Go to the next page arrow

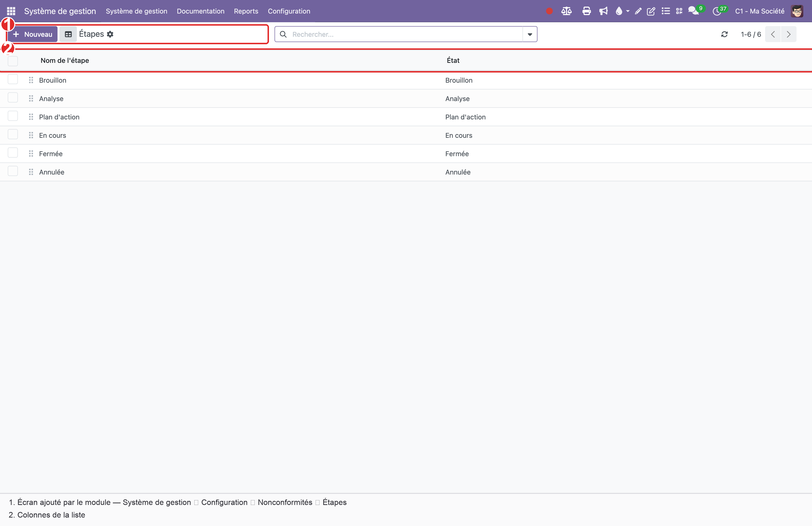pyautogui.click(x=789, y=34)
